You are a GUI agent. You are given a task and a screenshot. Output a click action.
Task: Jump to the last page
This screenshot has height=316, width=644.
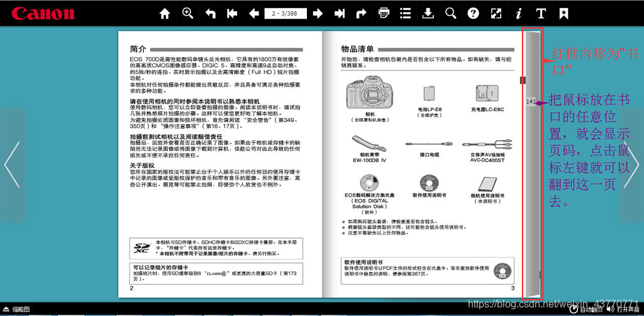[x=339, y=14]
